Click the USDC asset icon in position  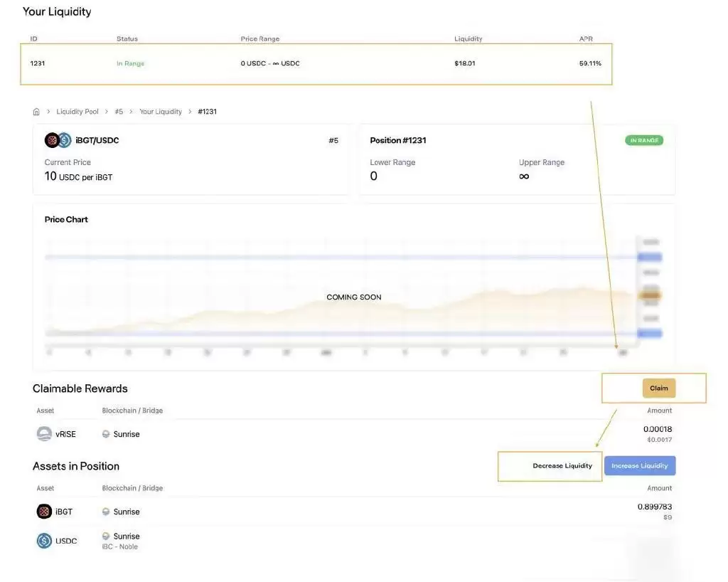(44, 541)
